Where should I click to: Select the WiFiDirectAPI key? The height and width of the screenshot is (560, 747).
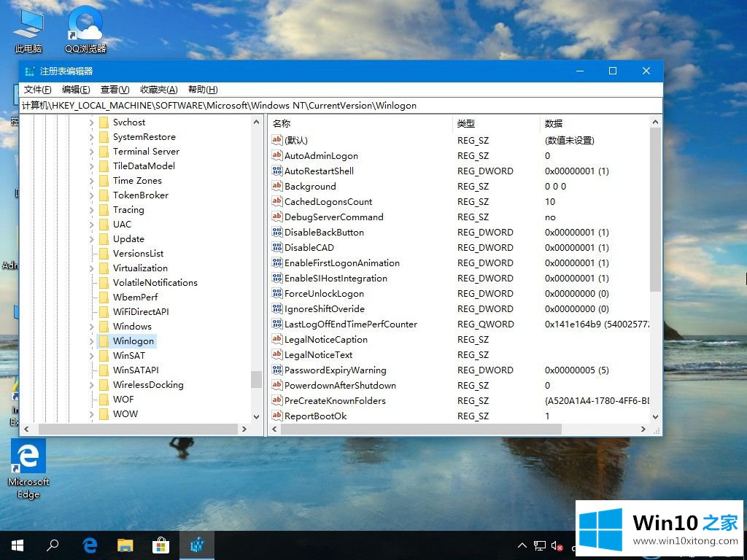click(141, 312)
